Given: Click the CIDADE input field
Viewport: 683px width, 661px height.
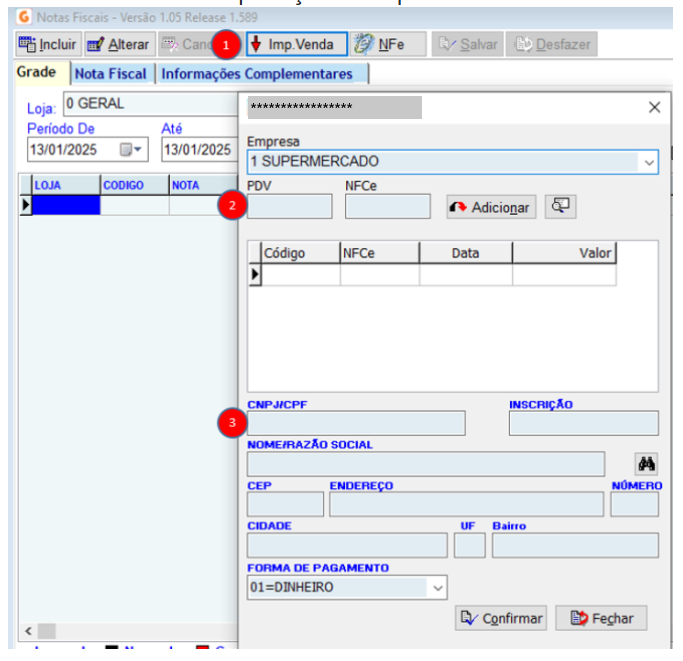Looking at the screenshot, I should [x=347, y=546].
